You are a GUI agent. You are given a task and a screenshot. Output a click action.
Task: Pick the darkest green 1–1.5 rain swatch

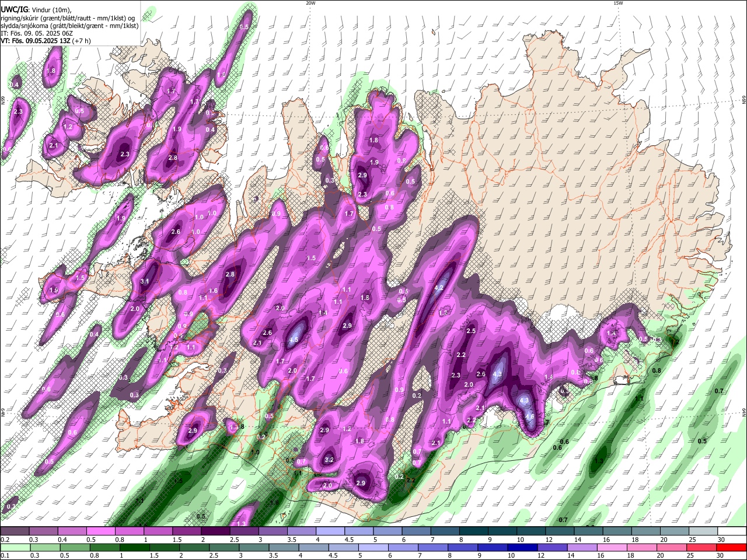[x=135, y=547]
